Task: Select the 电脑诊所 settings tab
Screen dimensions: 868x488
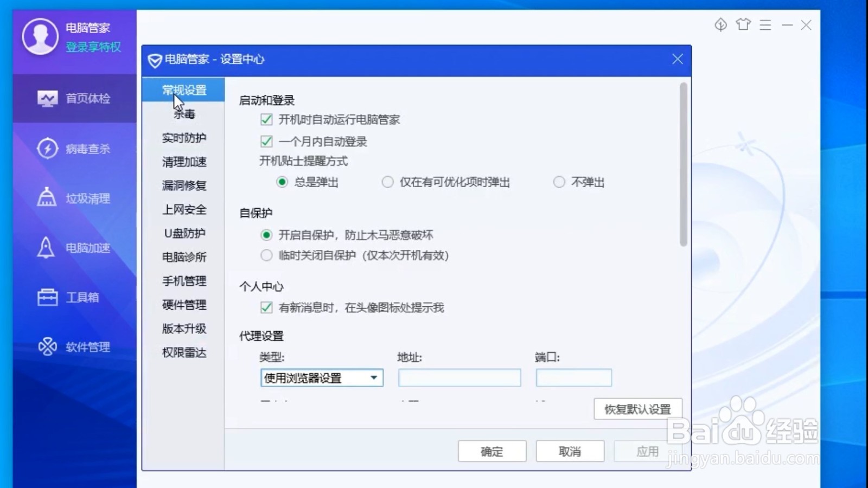Action: pyautogui.click(x=184, y=257)
